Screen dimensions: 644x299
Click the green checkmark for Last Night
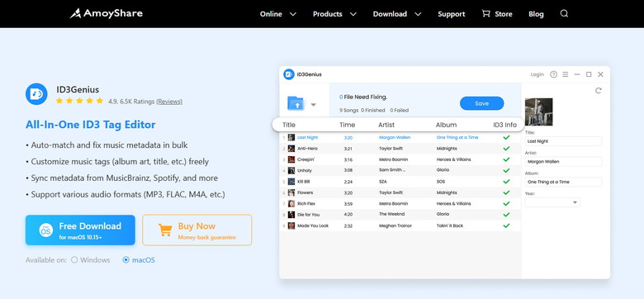point(506,137)
